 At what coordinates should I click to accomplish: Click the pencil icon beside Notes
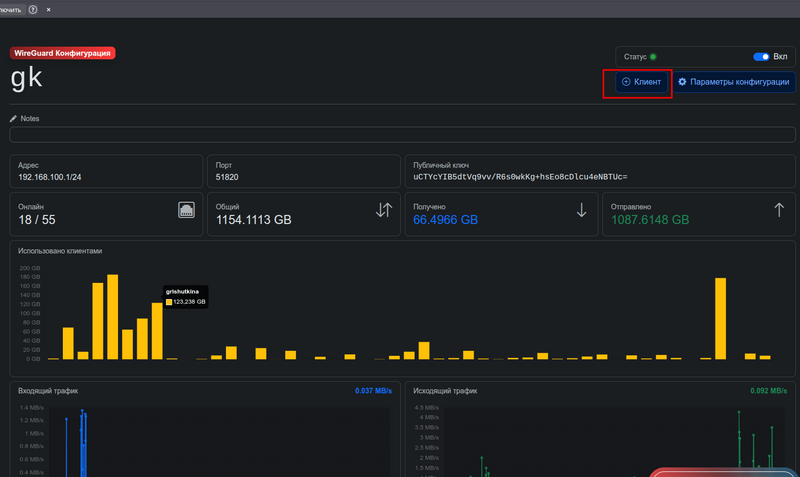[14, 118]
